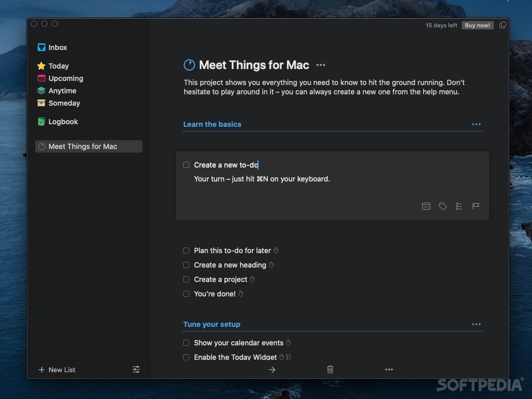Click the Tune your setup heading
Image resolution: width=532 pixels, height=399 pixels.
pos(212,324)
